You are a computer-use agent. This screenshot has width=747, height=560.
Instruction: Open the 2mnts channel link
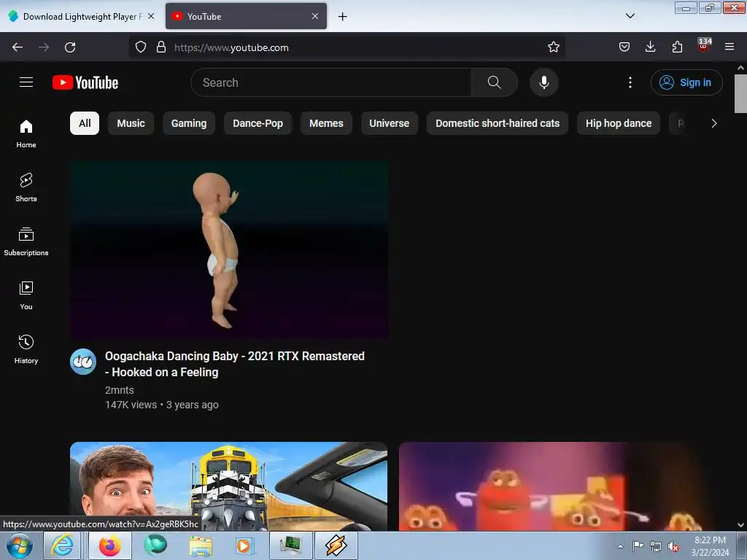[x=119, y=390]
